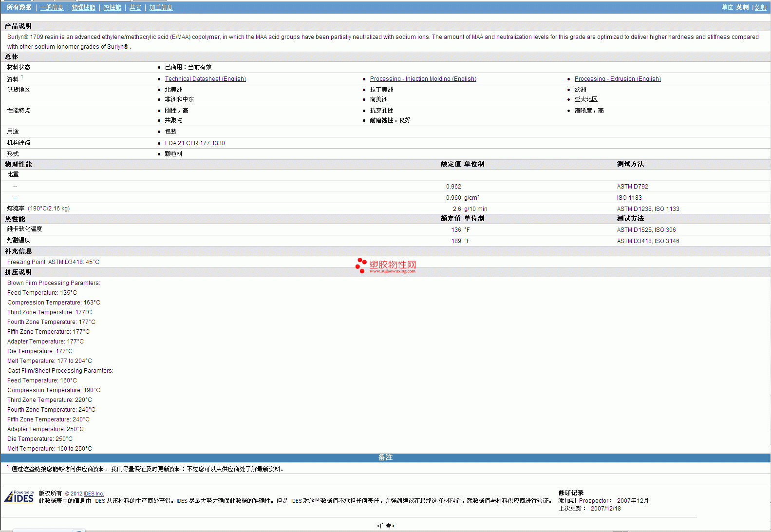Open the IDES Inc. copyright link
This screenshot has width=771, height=532.
click(94, 494)
